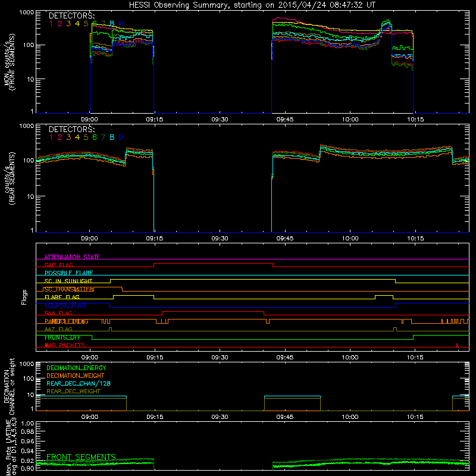Click the FRONT SEGMENTS livetime label
This screenshot has height=476, width=476.
click(x=81, y=457)
